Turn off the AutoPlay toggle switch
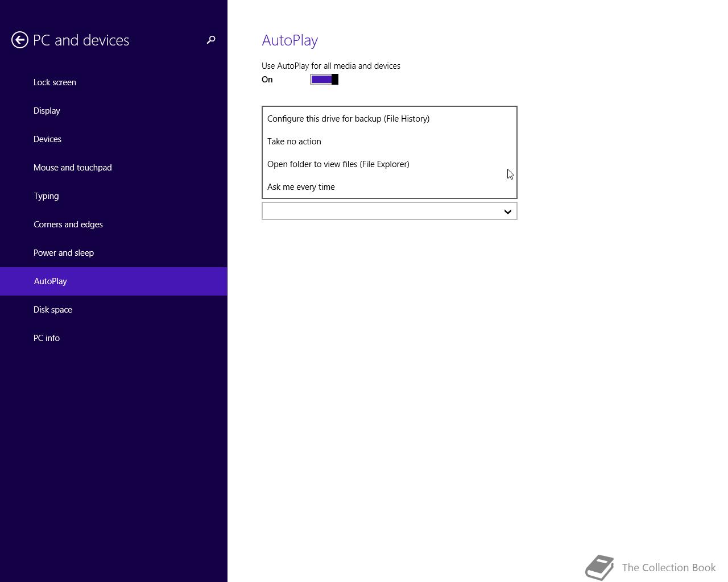Image resolution: width=728 pixels, height=582 pixels. click(324, 80)
